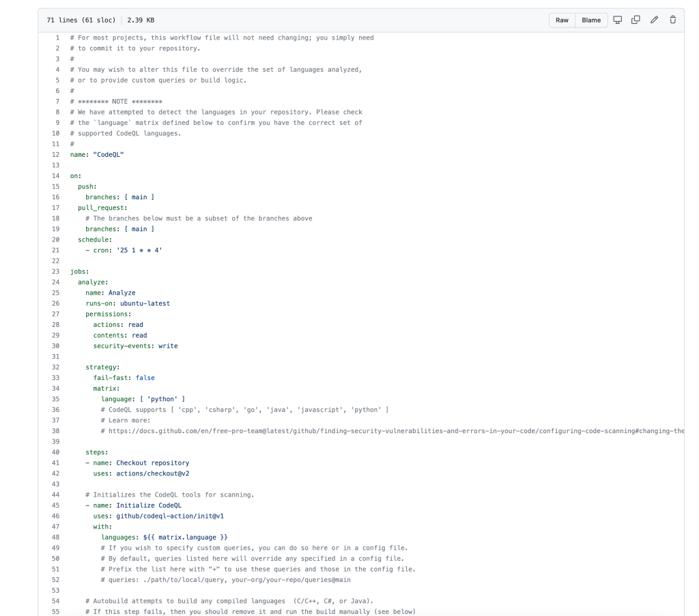Select line number 21 with cron schedule
Screen dimensions: 699x616
coord(55,250)
